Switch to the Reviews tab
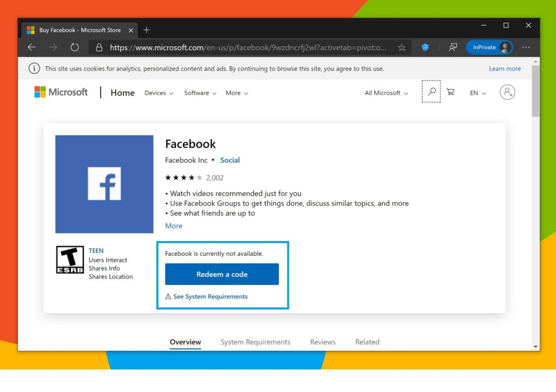The width and height of the screenshot is (556, 392). pyautogui.click(x=323, y=342)
